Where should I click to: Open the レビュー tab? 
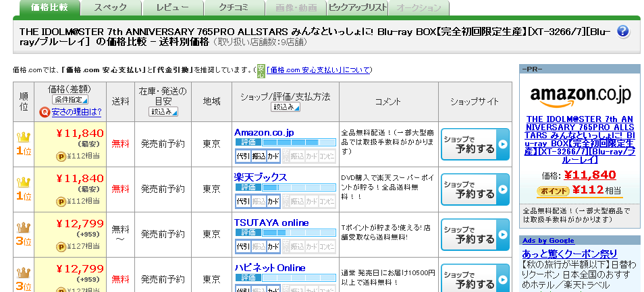point(173,8)
